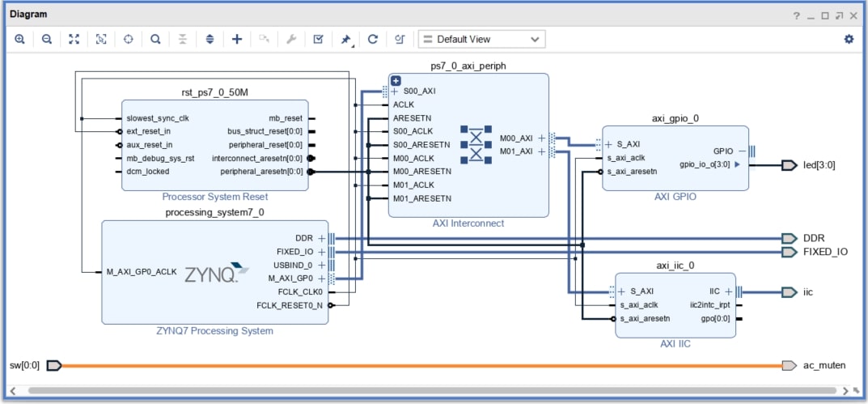Select the Zoom to Selection tool

point(101,40)
